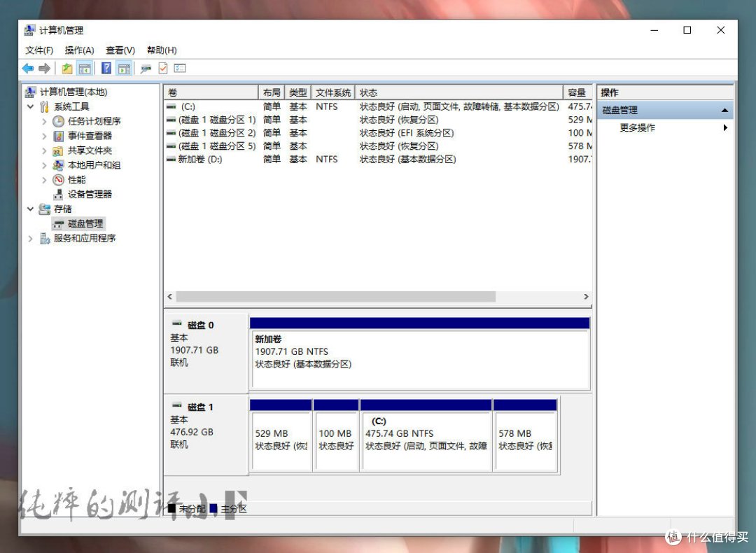Select 性能 icon in tree
756x553 pixels.
[x=58, y=180]
